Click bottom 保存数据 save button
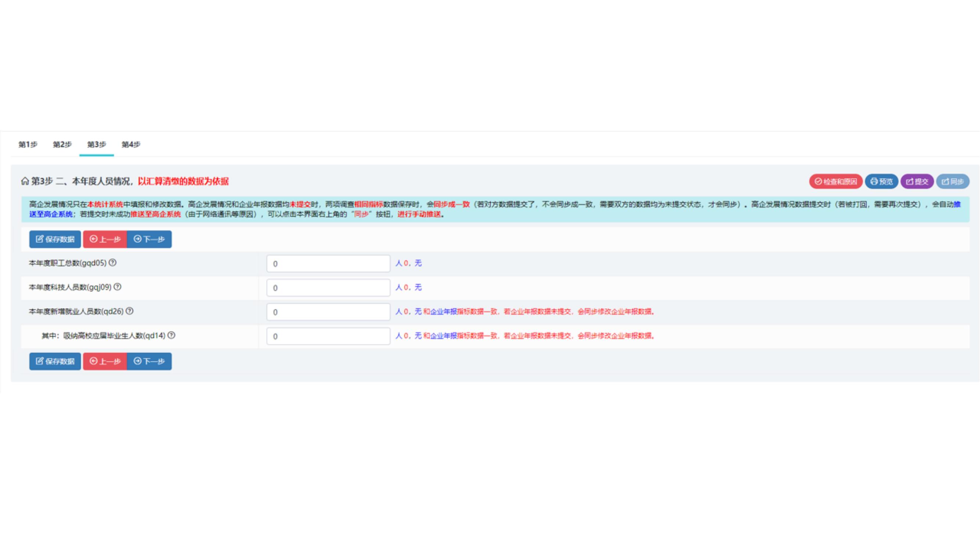The height and width of the screenshot is (551, 980). coord(55,361)
